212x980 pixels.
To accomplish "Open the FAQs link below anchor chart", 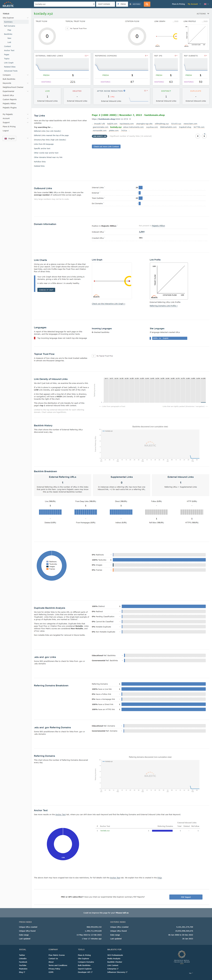I will pyautogui.click(x=160, y=878).
